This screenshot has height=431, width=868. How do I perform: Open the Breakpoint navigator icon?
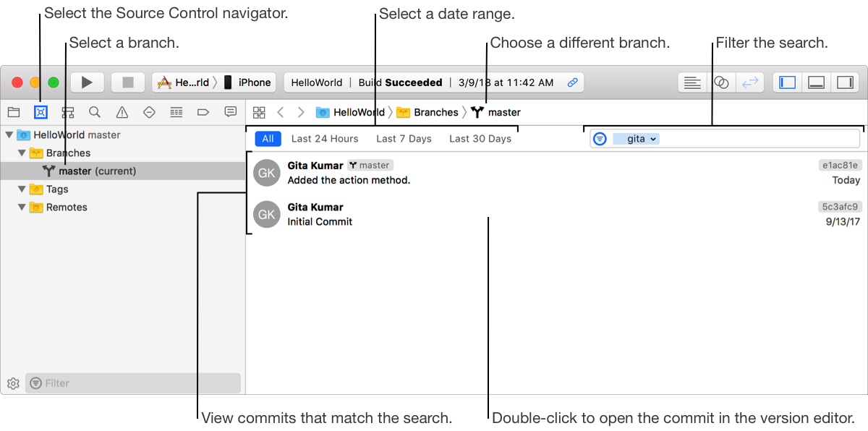click(x=203, y=112)
